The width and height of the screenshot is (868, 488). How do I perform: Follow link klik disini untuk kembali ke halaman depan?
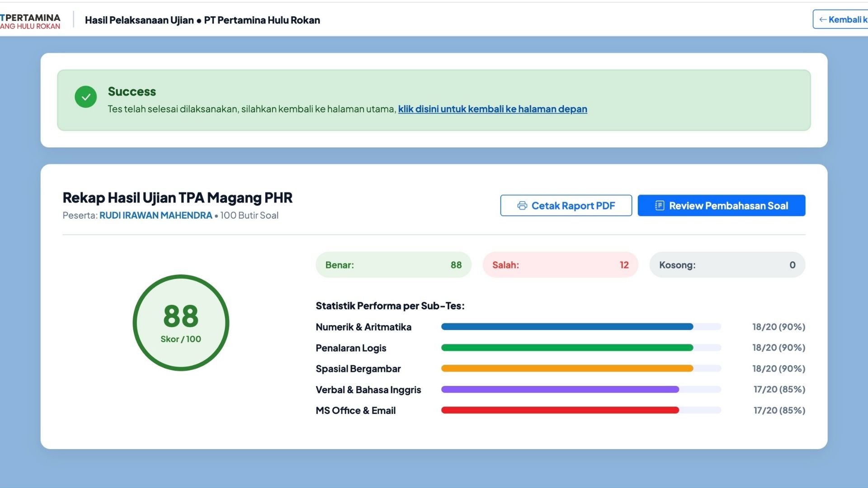[x=493, y=109]
